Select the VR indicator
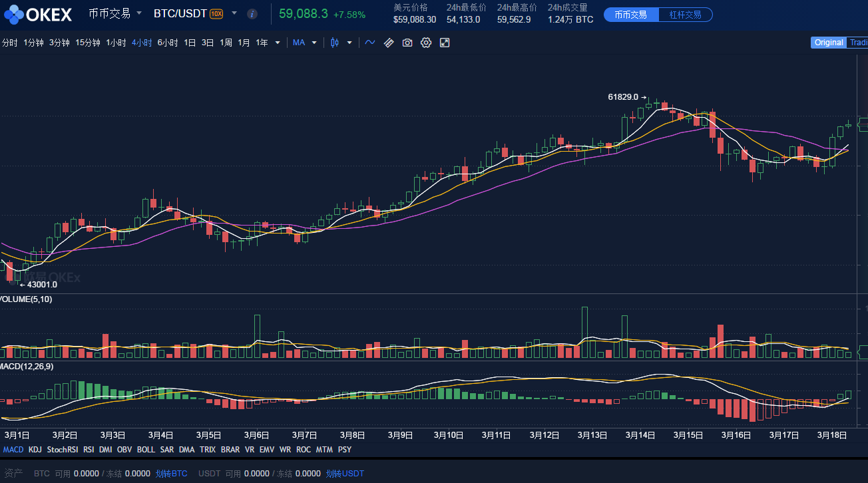868x483 pixels. (250, 450)
